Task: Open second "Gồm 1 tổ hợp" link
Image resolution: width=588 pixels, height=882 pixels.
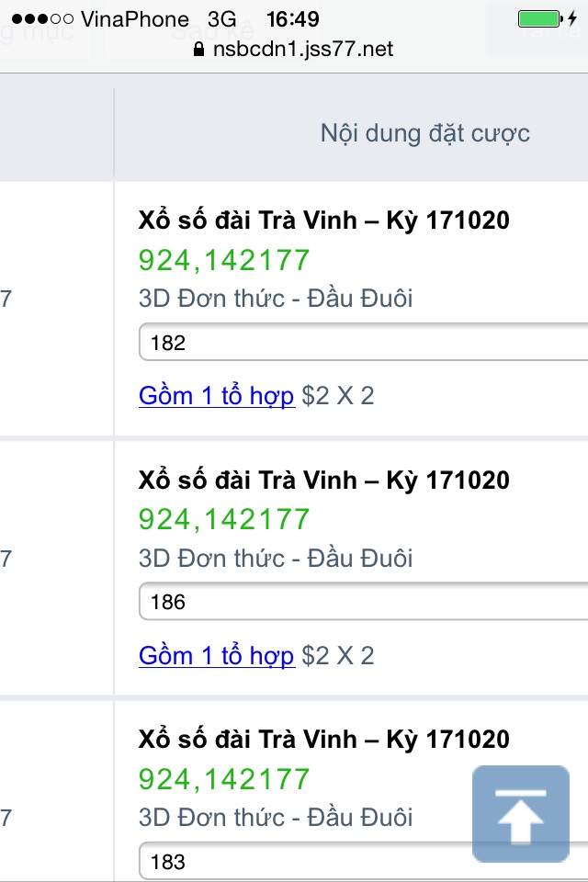Action: (x=217, y=656)
